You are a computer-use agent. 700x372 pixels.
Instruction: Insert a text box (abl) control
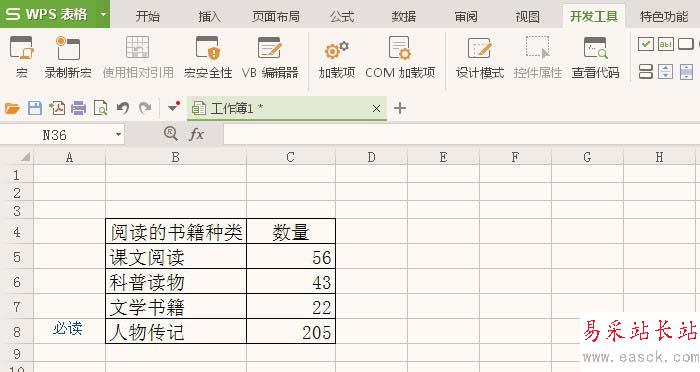coord(666,44)
